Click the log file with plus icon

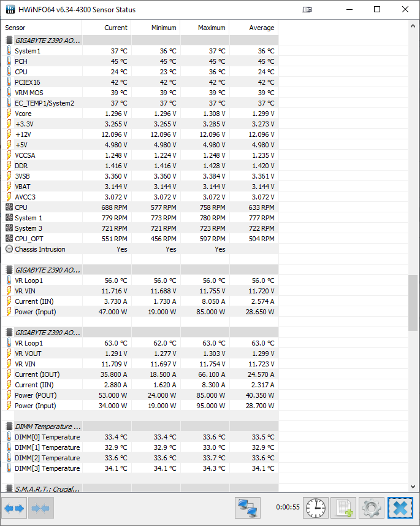[343, 508]
